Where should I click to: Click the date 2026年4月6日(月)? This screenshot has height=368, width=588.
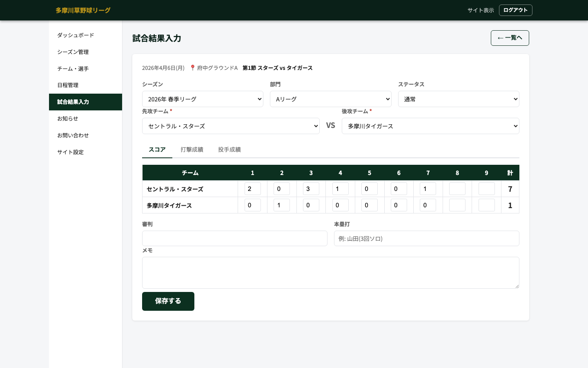(x=163, y=68)
